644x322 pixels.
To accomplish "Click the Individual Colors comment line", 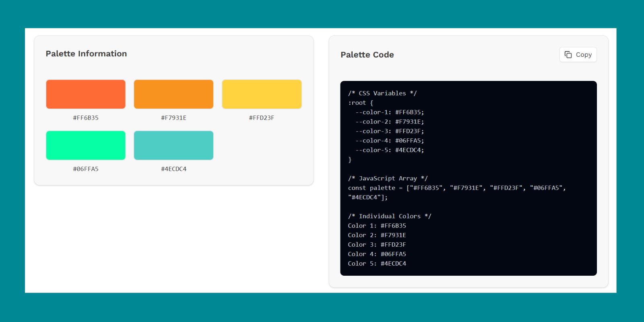I will point(389,216).
